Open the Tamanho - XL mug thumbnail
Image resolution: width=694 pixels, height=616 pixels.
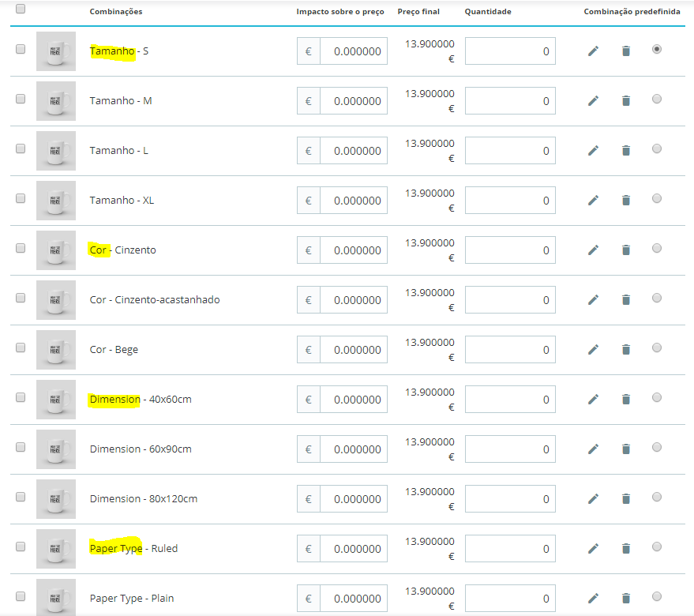pyautogui.click(x=56, y=201)
